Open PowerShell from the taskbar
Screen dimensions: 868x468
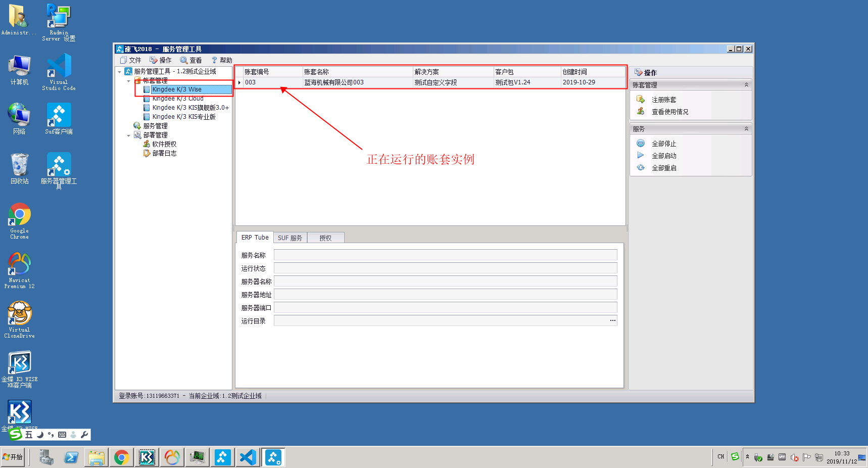[71, 457]
